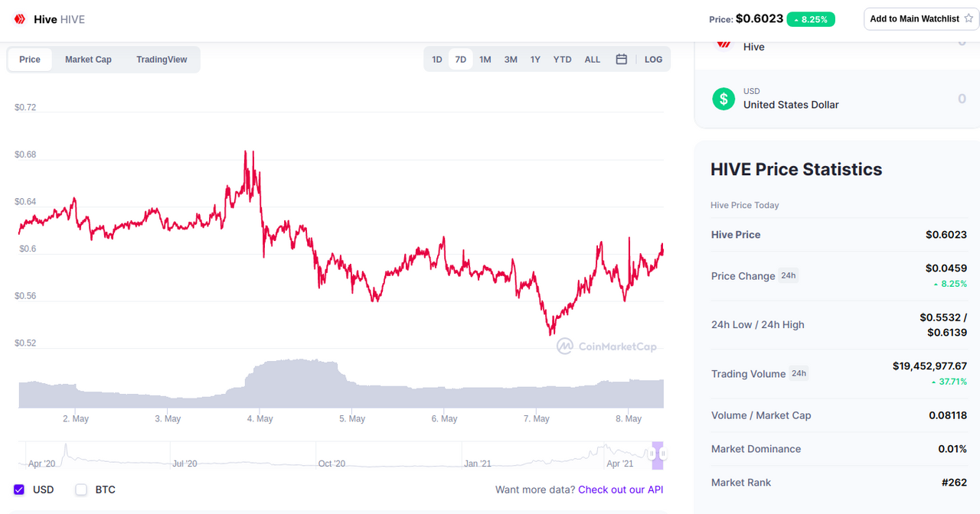Click the HIVE Price Statistics heading
This screenshot has width=980, height=514.
point(796,169)
